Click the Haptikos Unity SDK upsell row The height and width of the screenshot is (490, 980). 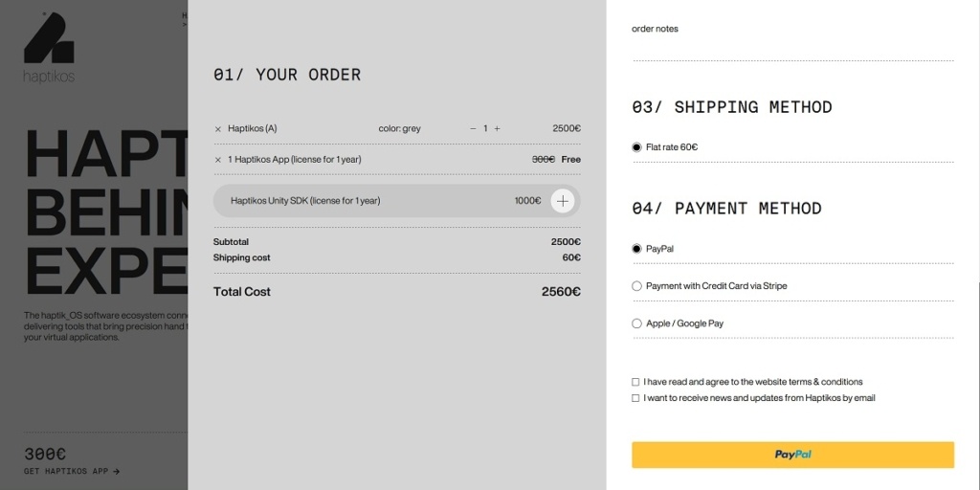point(383,201)
